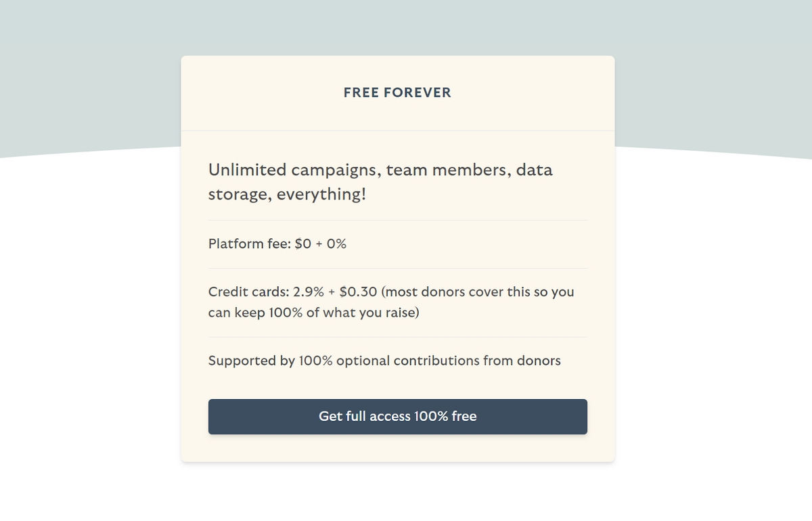This screenshot has height=521, width=812.
Task: Click the "FREE FOREVER" card heading
Action: pos(397,93)
